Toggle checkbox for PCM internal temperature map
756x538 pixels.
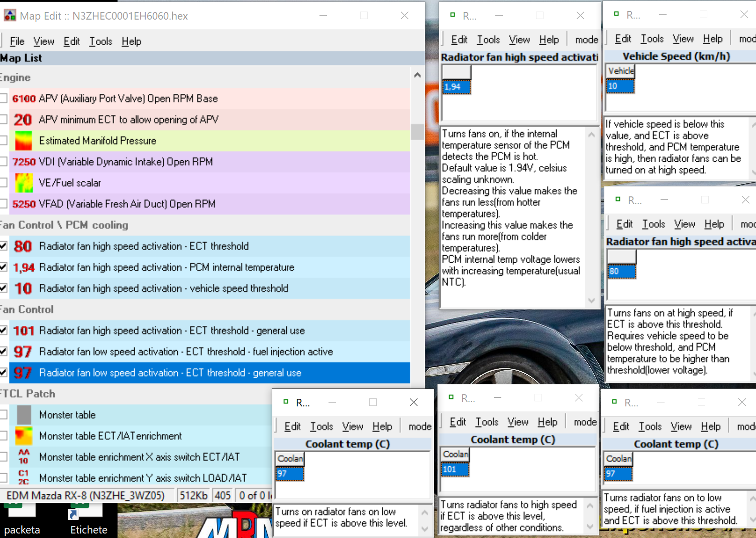[x=4, y=267]
